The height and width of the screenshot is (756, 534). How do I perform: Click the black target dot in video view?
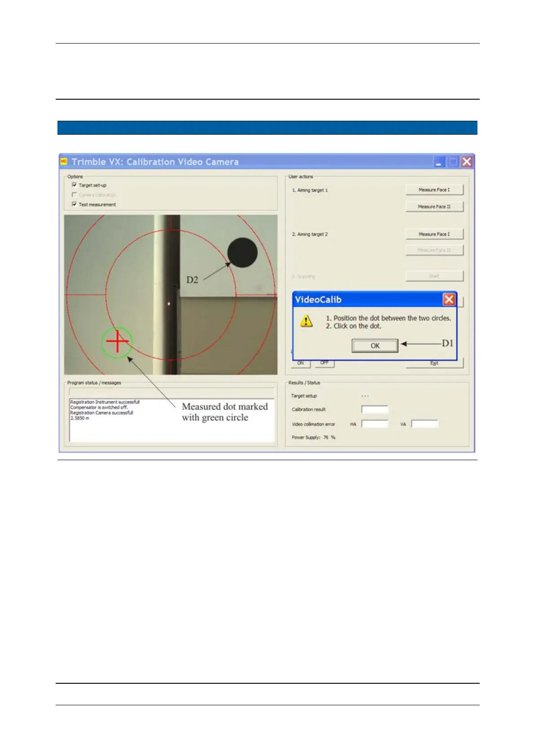242,252
